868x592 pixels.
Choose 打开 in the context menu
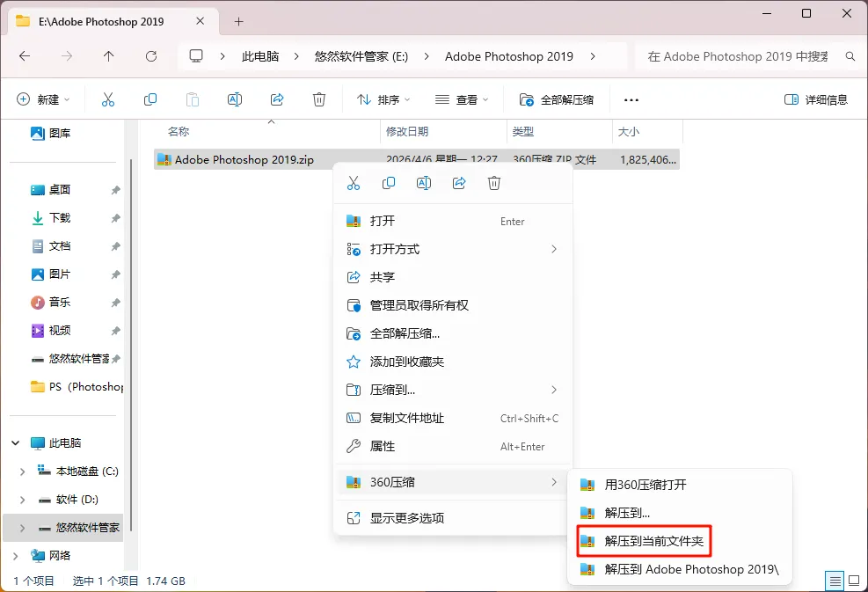click(452, 221)
